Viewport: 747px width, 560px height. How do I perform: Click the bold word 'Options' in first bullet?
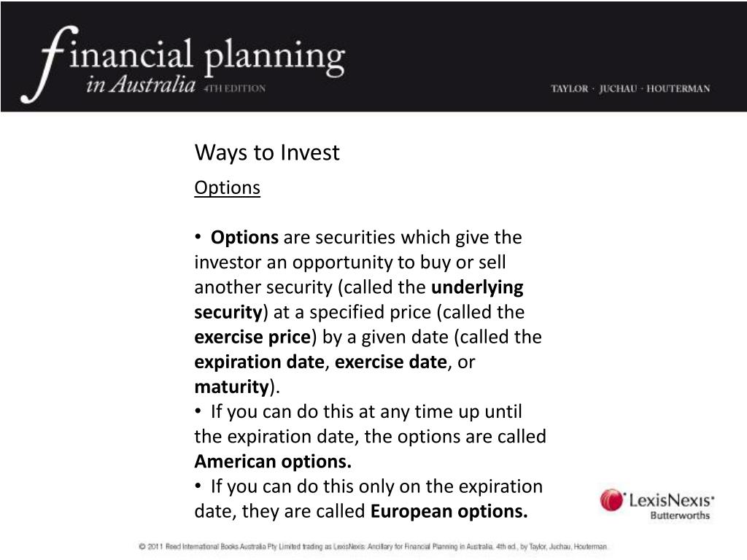[x=244, y=237]
